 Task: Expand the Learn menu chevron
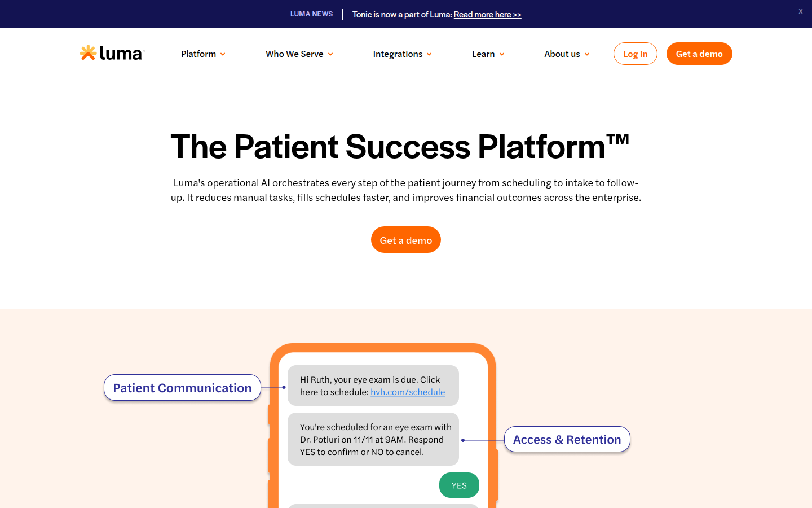pyautogui.click(x=502, y=54)
